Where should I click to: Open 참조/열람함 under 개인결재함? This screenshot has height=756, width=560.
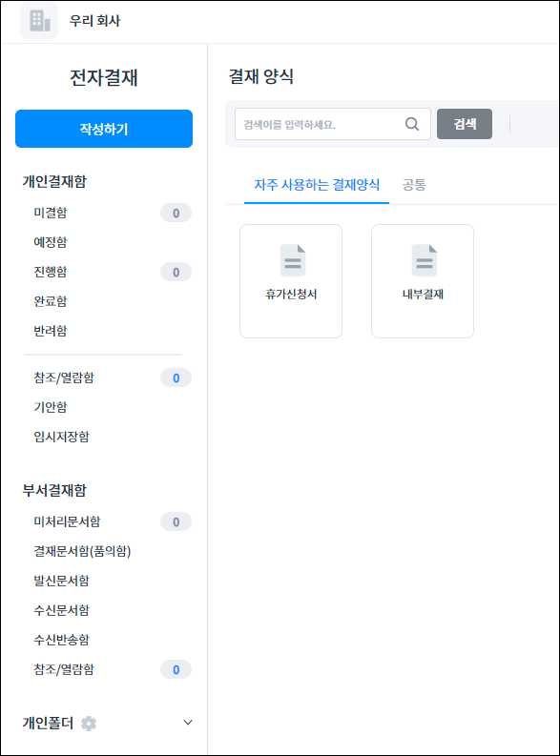tap(64, 378)
